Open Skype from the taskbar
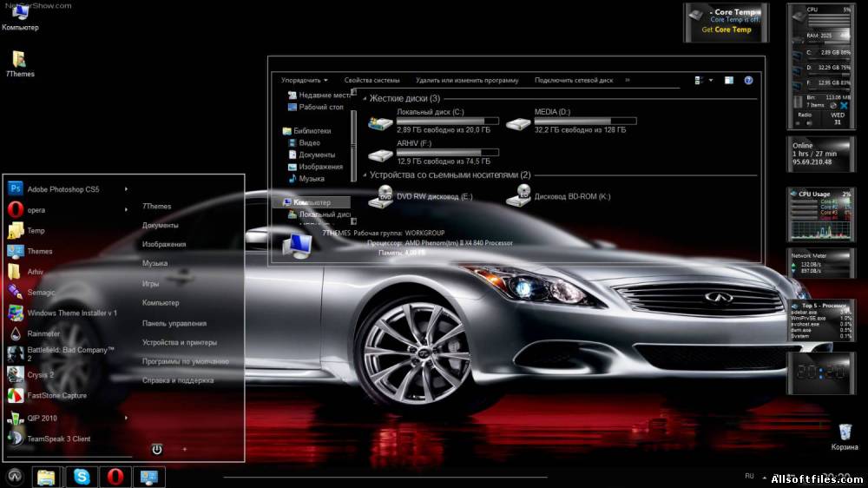The height and width of the screenshot is (488, 868). click(x=82, y=477)
